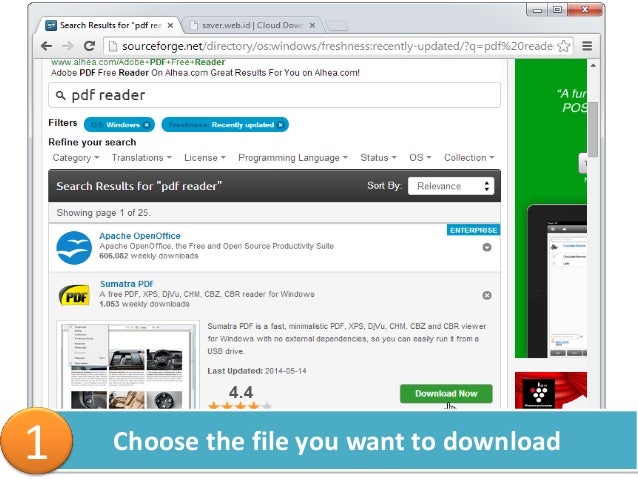The height and width of the screenshot is (479, 638).
Task: Open the Sort By Relevance selector
Action: 451,186
